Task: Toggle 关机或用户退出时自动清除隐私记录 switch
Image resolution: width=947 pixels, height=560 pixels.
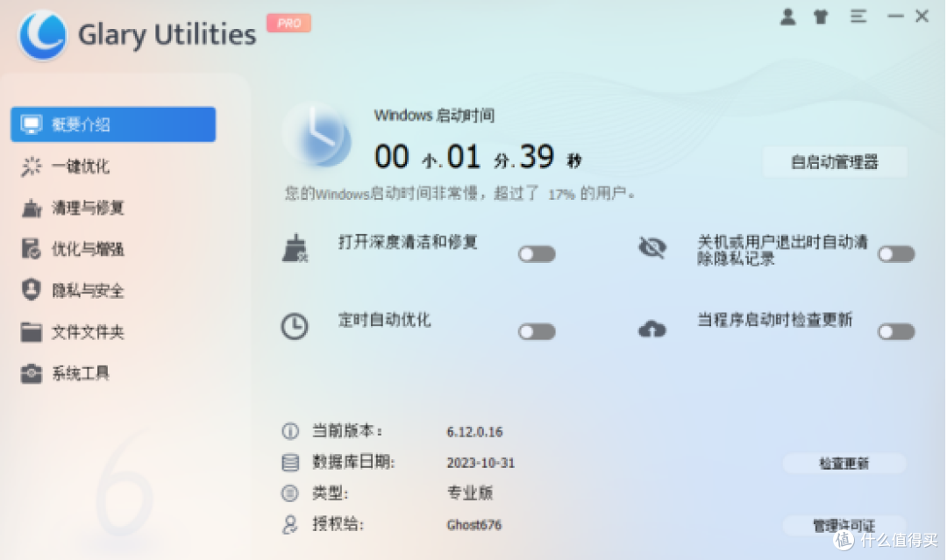Action: 897,254
